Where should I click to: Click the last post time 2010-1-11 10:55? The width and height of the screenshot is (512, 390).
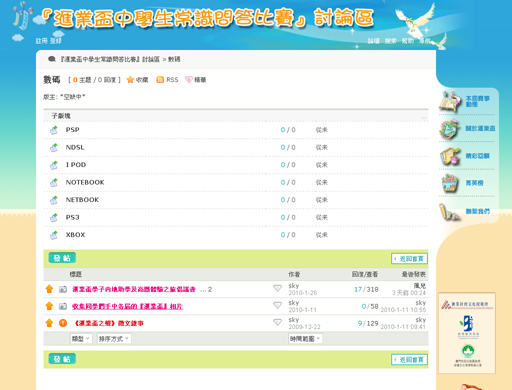[x=403, y=310]
